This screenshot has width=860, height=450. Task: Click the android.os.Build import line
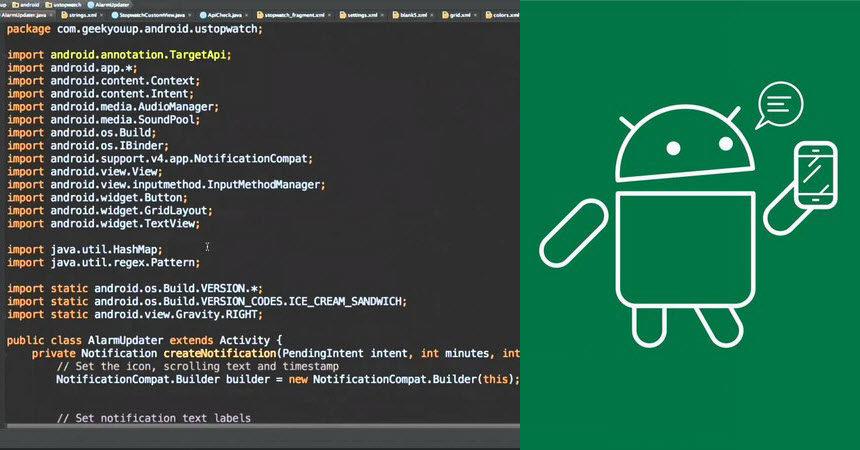click(81, 133)
